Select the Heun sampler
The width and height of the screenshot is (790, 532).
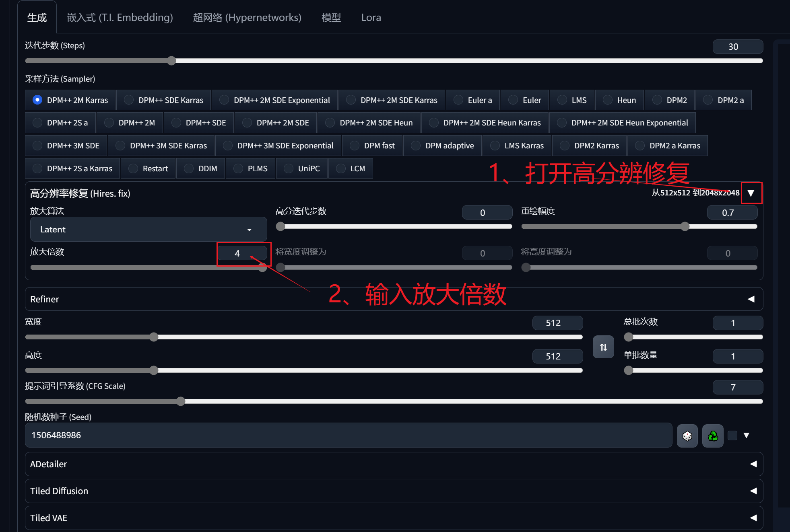[x=620, y=100]
